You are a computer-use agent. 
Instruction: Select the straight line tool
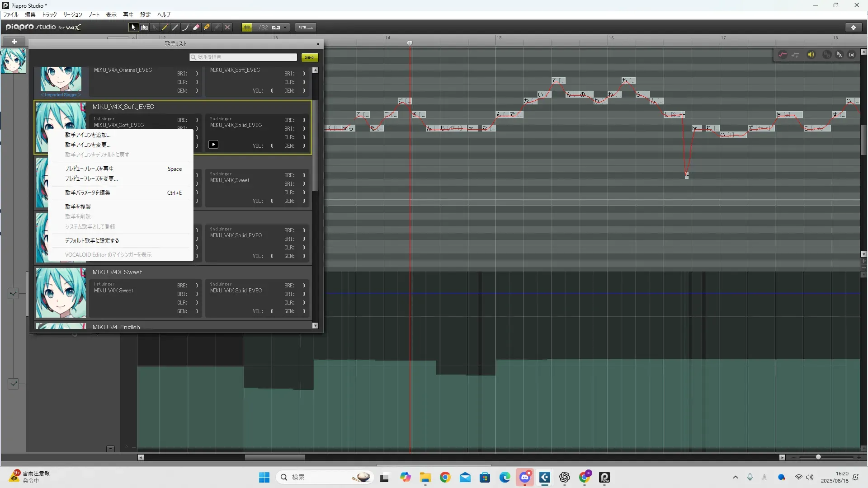click(x=175, y=28)
